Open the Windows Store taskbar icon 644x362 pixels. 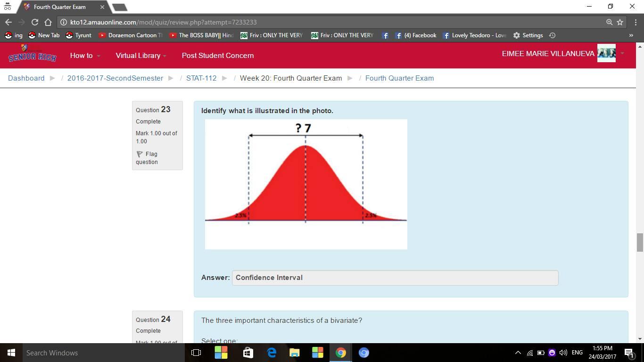(248, 353)
